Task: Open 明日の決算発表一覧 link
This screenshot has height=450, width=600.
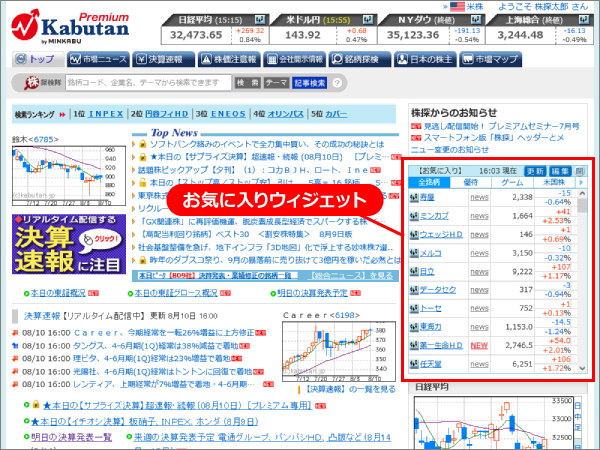Action: (71, 437)
